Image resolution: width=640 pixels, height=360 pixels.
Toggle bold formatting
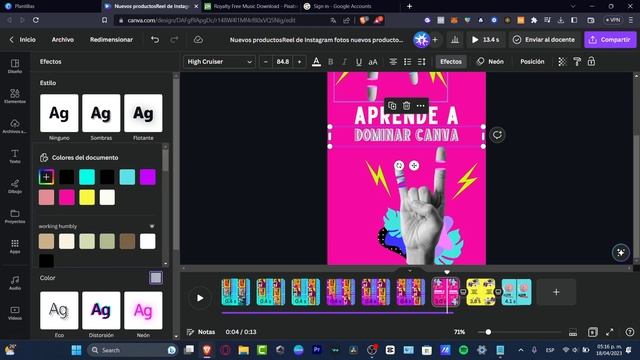coord(331,62)
